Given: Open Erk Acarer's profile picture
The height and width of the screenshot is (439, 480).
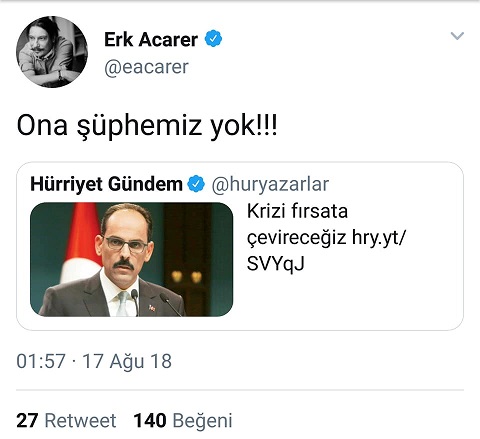Looking at the screenshot, I should point(52,52).
